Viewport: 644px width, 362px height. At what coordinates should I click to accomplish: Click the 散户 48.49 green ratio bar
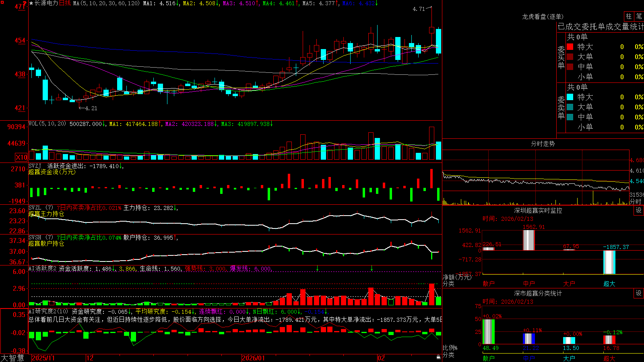(489, 331)
